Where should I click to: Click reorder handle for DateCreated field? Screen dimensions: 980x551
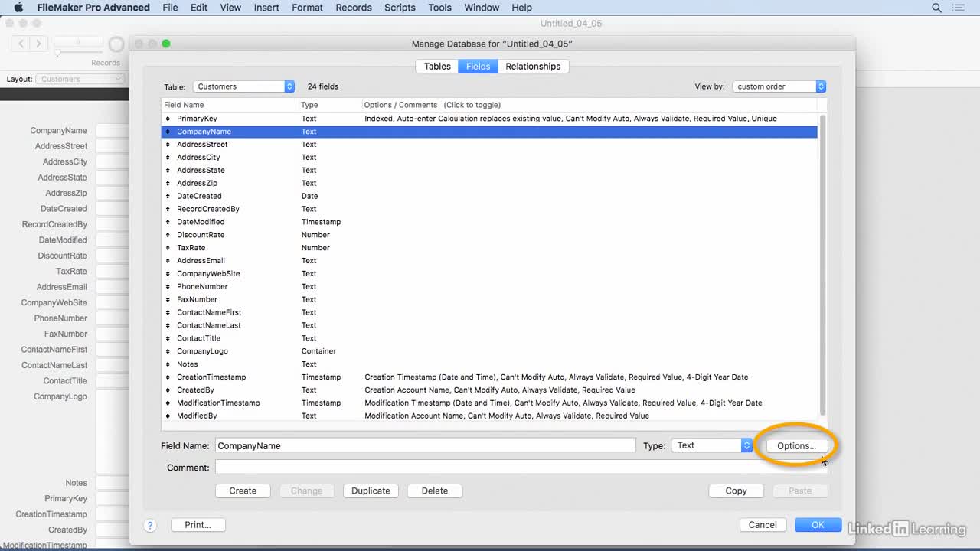tap(168, 196)
